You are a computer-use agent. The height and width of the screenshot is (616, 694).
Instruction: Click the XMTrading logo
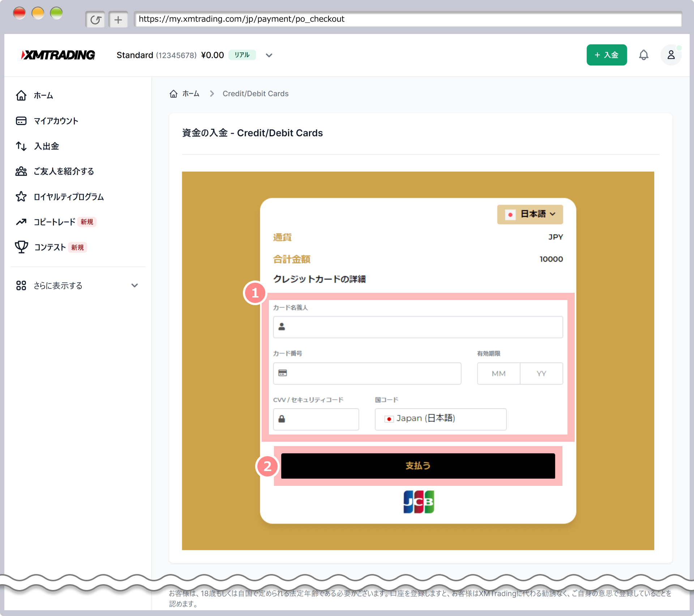coord(58,55)
